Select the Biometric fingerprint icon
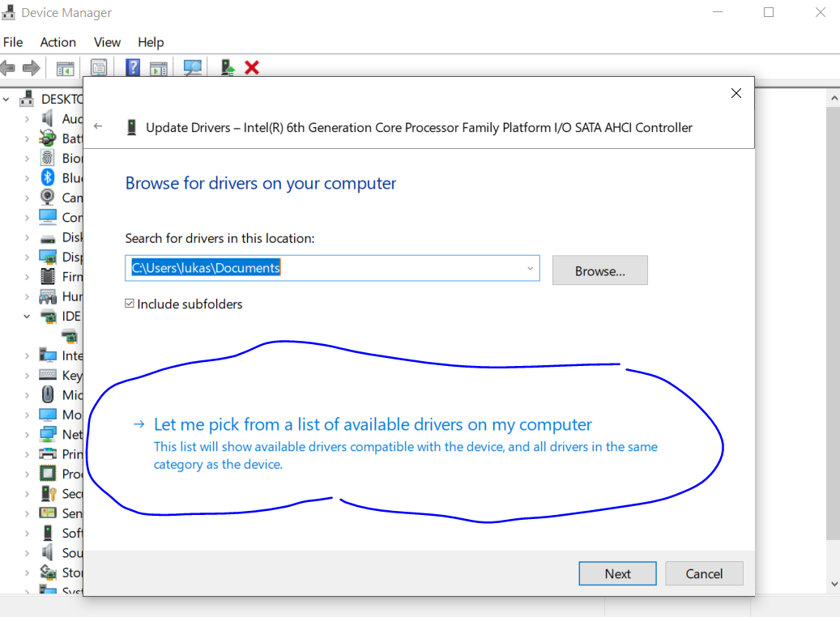Screen dimensions: 840x617 coord(48,158)
